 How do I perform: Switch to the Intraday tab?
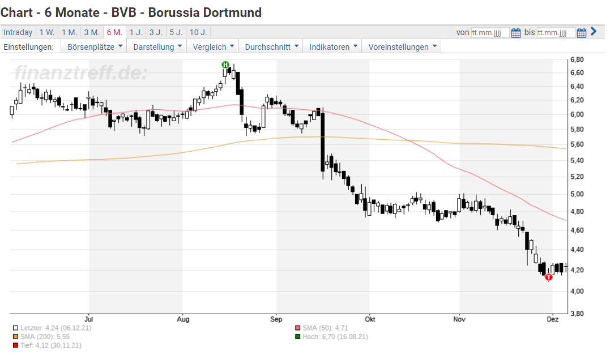coord(18,32)
